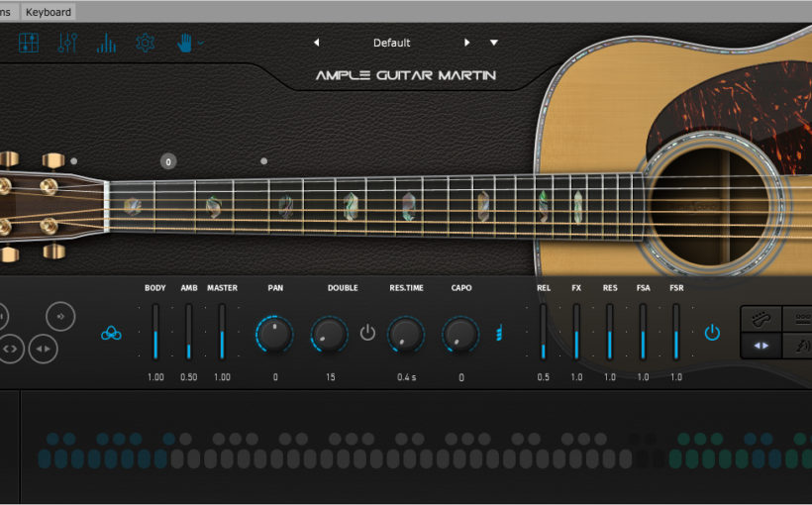Click the blue three-ring mic mode icon
The height and width of the screenshot is (505, 812).
pos(111,333)
